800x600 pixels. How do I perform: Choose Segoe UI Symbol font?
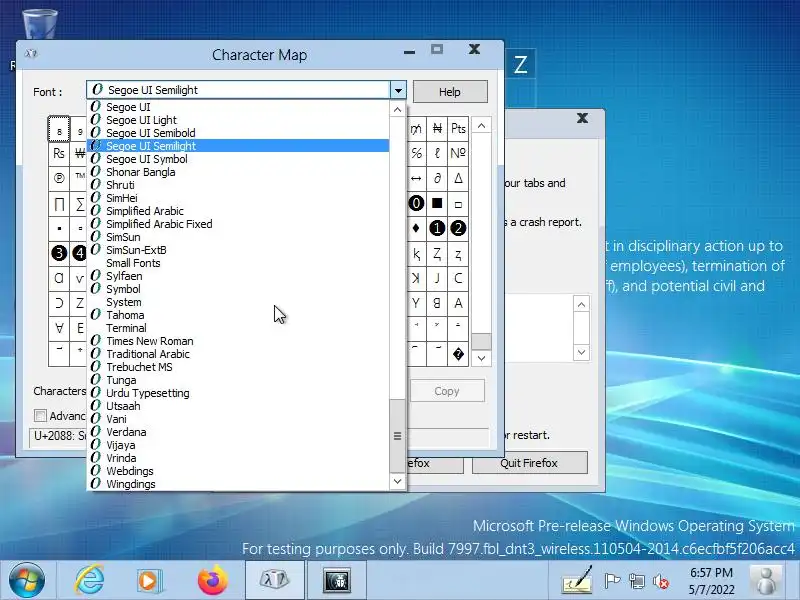click(x=238, y=159)
